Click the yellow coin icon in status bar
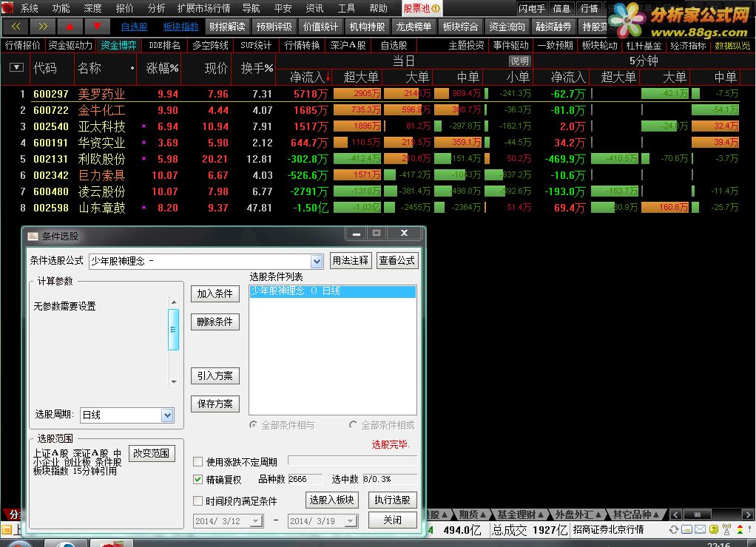 pyautogui.click(x=714, y=530)
